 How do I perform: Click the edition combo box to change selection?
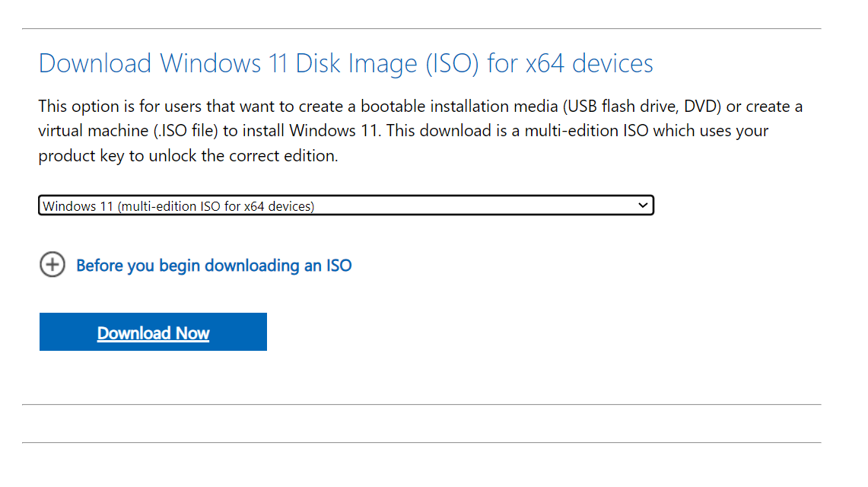346,205
